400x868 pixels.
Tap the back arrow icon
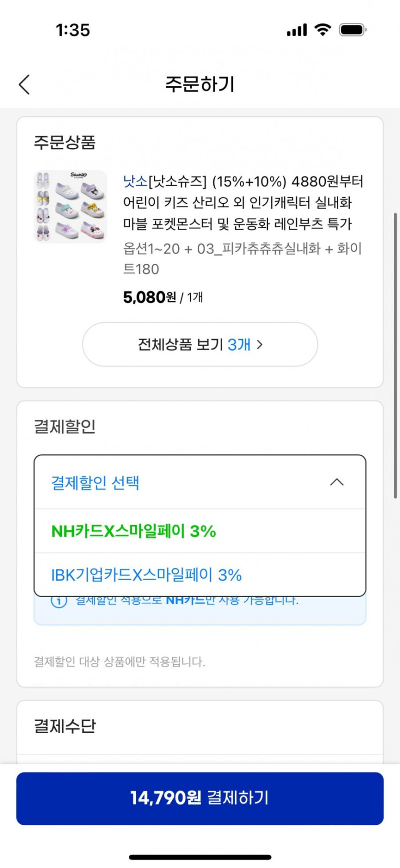coord(25,84)
